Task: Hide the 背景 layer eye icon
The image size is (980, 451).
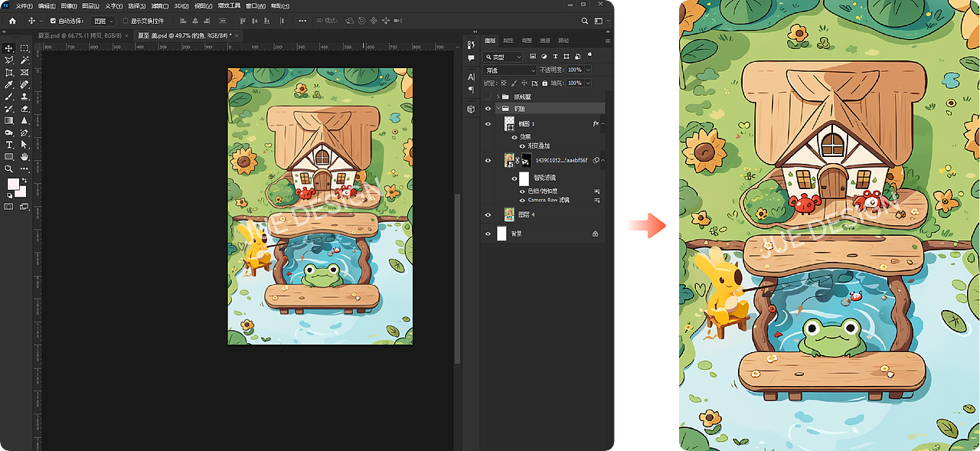Action: click(x=488, y=234)
